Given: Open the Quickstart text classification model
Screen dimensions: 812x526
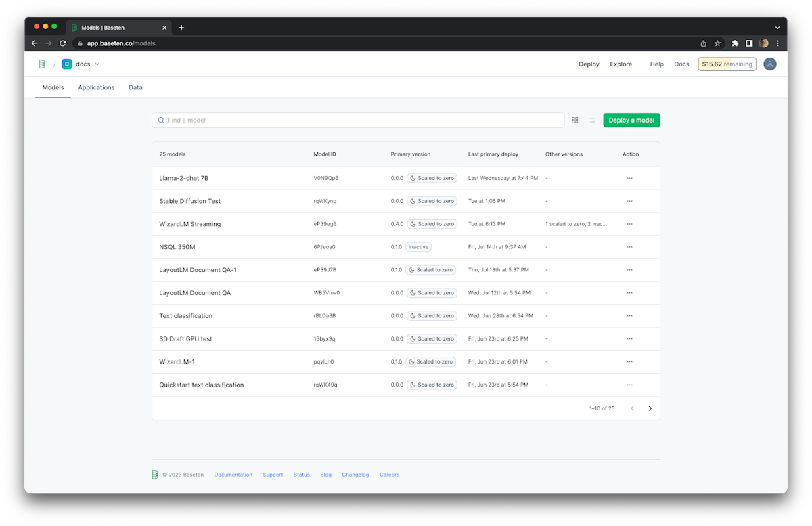Looking at the screenshot, I should [x=201, y=385].
